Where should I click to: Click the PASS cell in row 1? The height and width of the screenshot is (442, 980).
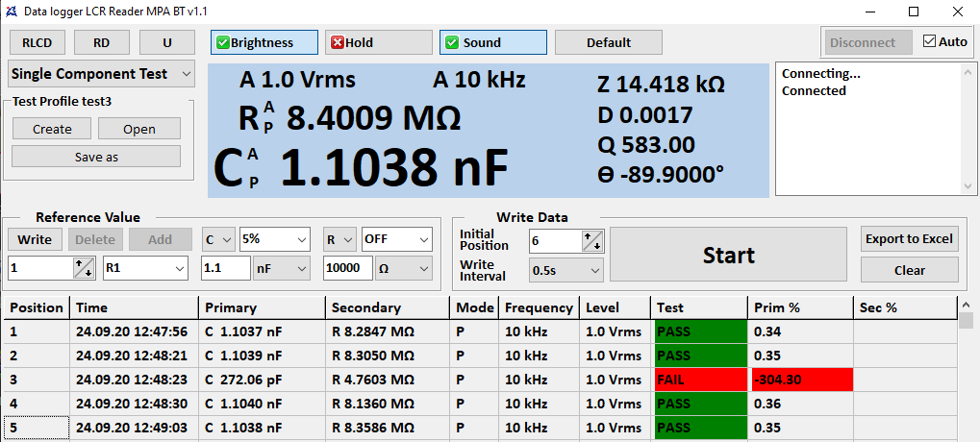click(701, 331)
